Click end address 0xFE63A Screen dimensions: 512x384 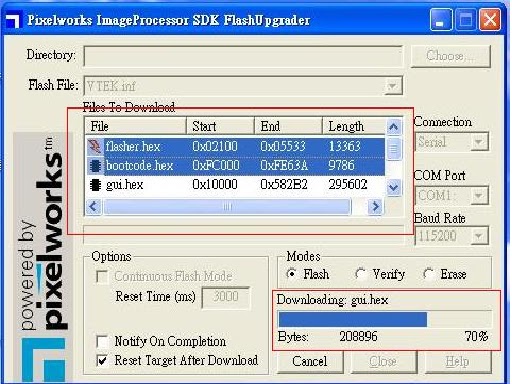click(284, 166)
